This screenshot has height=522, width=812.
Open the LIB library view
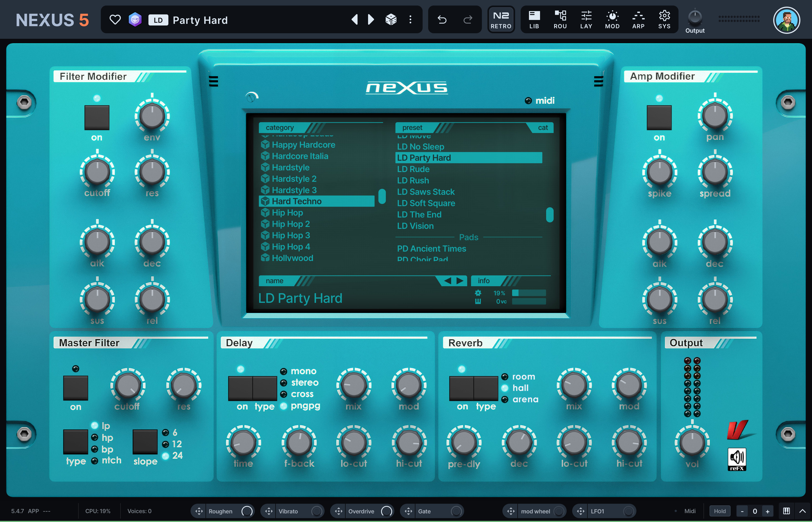point(534,20)
